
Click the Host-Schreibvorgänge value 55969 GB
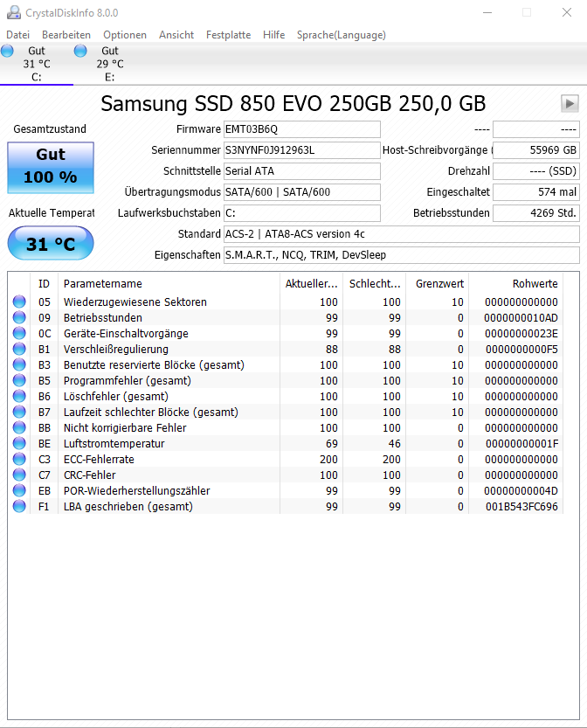(x=536, y=150)
